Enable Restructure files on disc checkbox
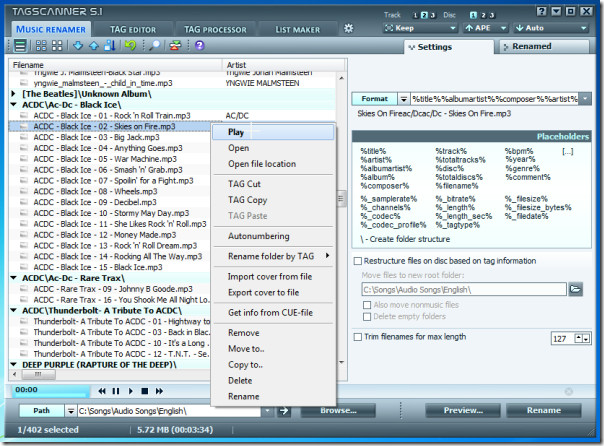Image resolution: width=604 pixels, height=446 pixels. pyautogui.click(x=357, y=261)
